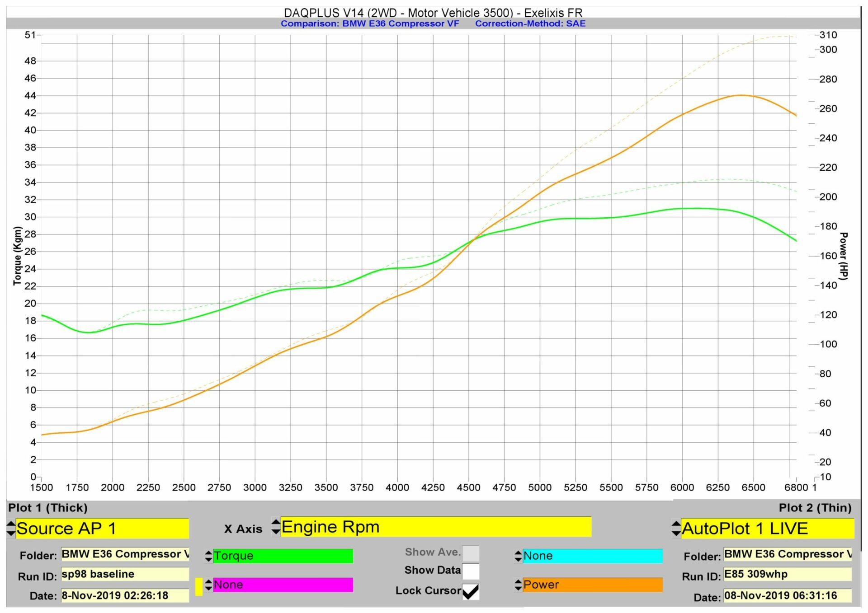This screenshot has width=868, height=613.
Task: Open the green Torque channel dropdown
Action: point(283,556)
